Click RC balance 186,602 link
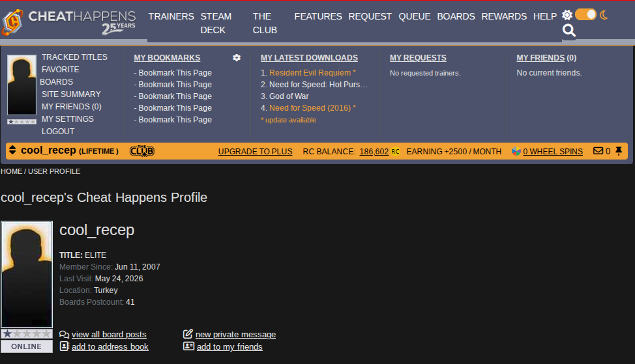 (x=374, y=152)
